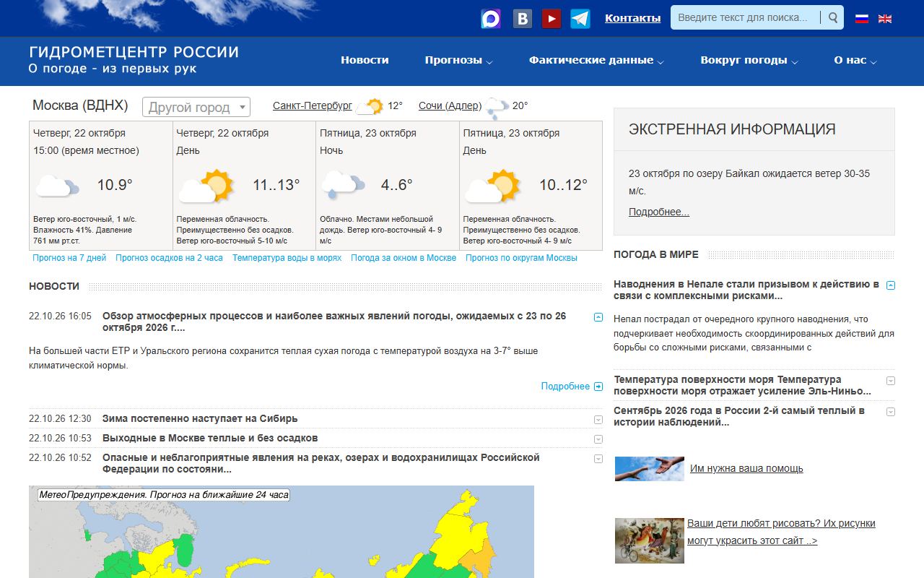Expand the sea surface temperature news item
924x578 pixels.
pos(891,380)
